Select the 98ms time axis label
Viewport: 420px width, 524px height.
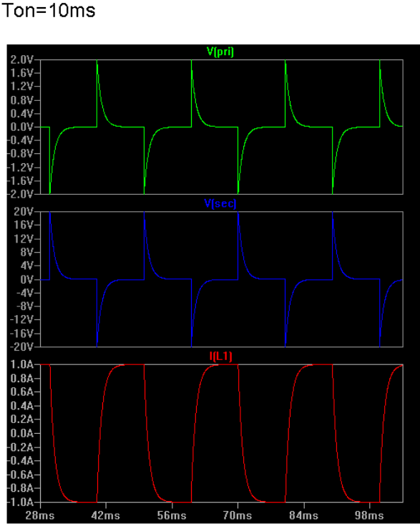pos(369,515)
